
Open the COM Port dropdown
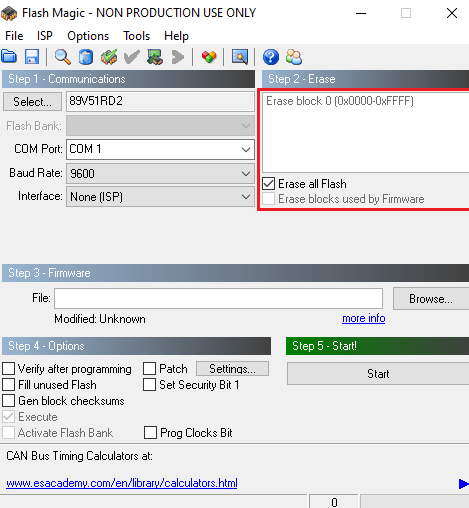(x=160, y=149)
